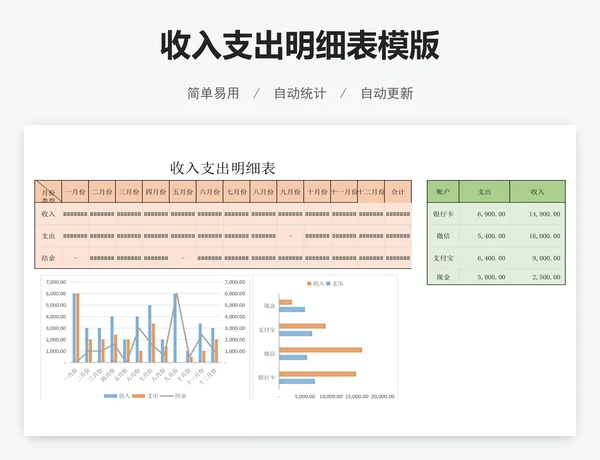Select the 支付宝 account cell in green table
600x460 pixels.
point(443,258)
